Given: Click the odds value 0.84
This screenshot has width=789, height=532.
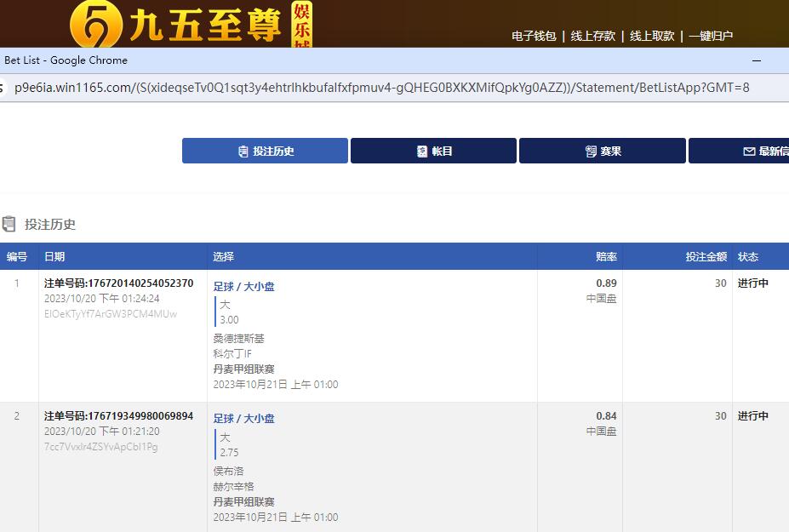Looking at the screenshot, I should pos(606,416).
